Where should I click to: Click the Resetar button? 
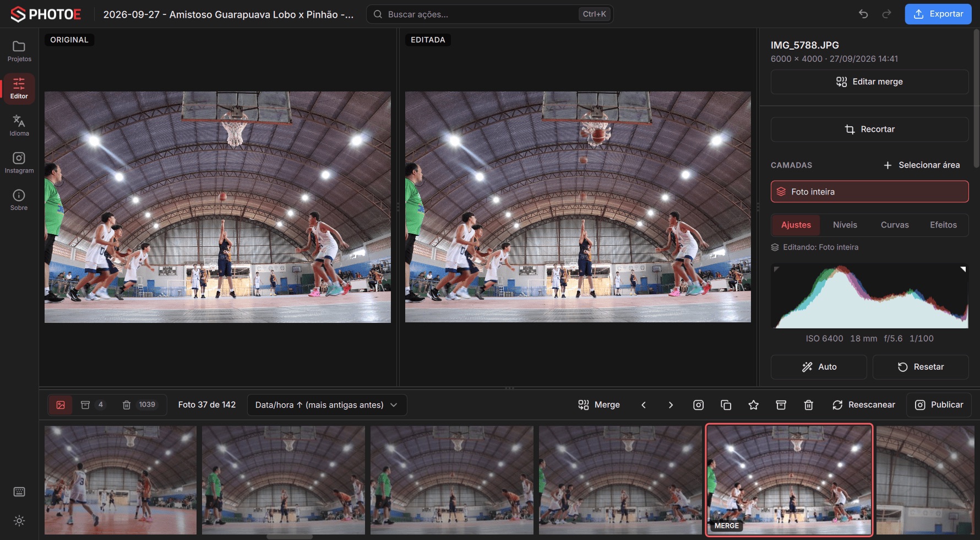921,367
